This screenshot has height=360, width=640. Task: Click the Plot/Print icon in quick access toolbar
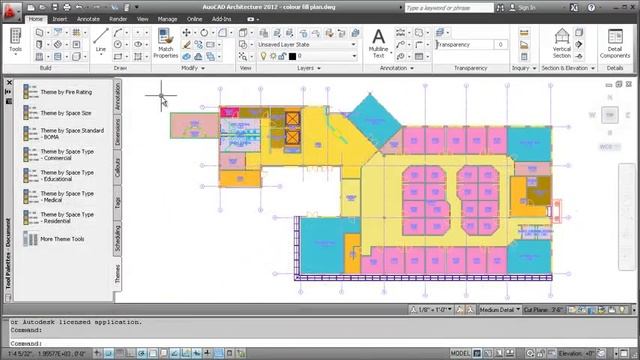67,7
